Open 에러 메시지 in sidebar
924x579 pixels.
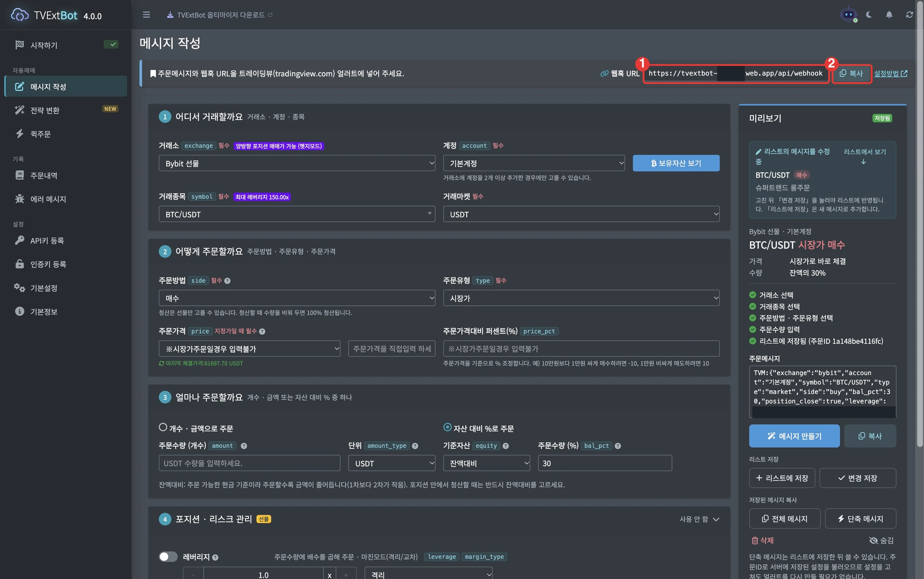pyautogui.click(x=66, y=199)
